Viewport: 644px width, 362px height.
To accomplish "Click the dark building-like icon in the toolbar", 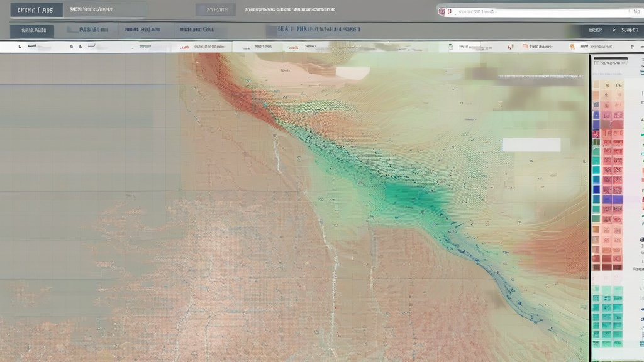I will pyautogui.click(x=450, y=47).
